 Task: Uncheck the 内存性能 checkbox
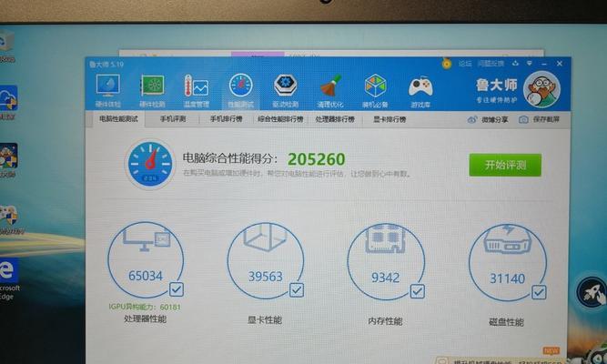point(418,291)
